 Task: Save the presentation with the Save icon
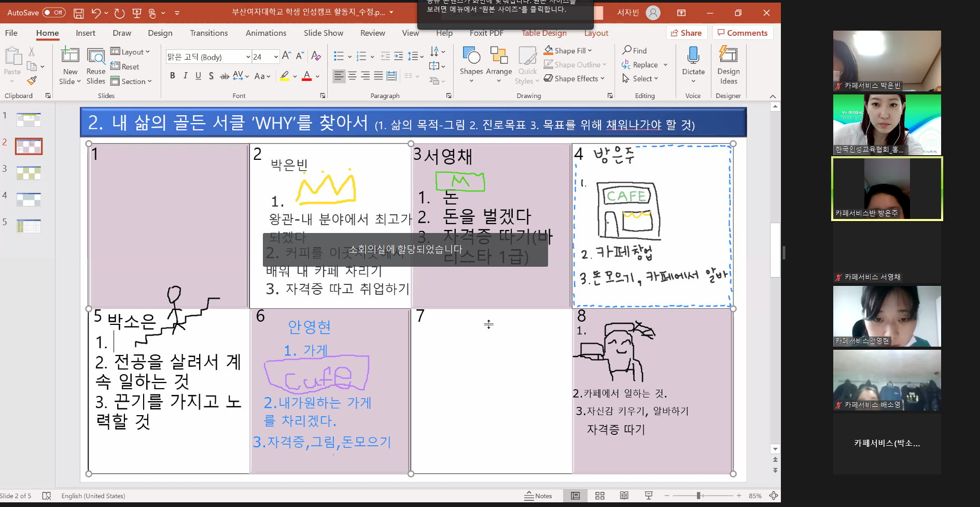point(78,13)
